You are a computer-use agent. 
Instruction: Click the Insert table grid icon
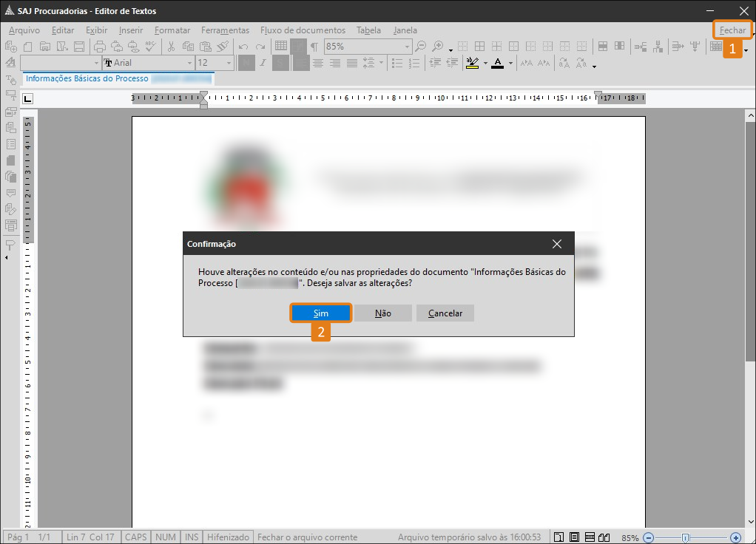[281, 47]
